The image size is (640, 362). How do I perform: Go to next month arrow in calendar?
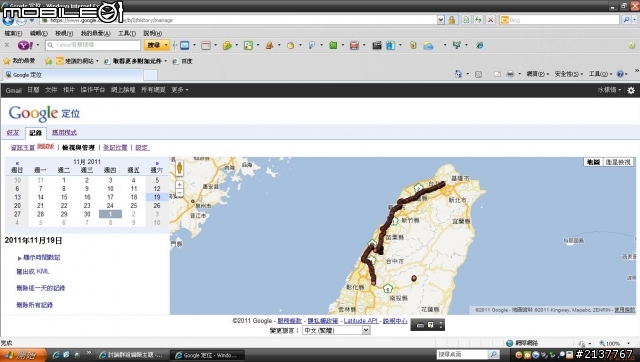click(x=157, y=163)
